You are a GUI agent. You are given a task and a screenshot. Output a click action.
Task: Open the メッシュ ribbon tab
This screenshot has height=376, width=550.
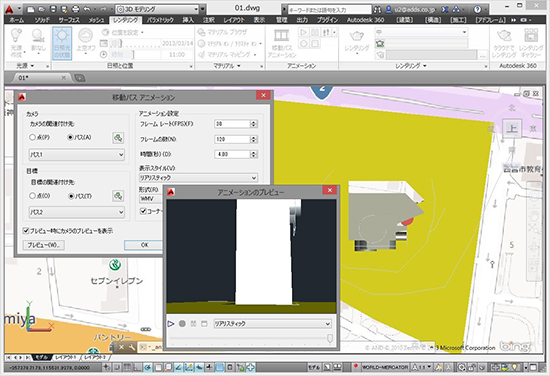coord(96,20)
